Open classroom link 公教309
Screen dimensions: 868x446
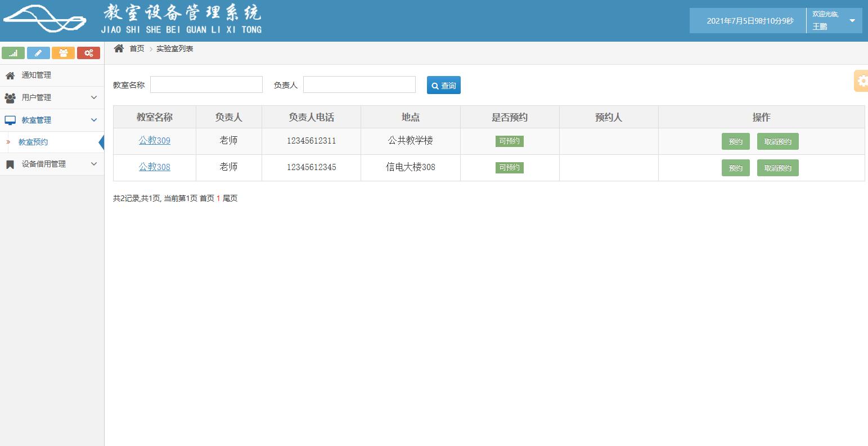pos(154,141)
